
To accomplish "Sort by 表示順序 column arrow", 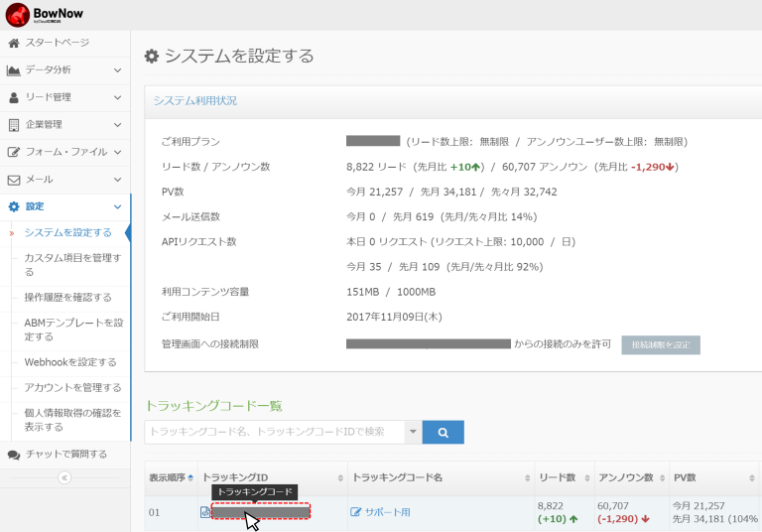I will tap(190, 478).
